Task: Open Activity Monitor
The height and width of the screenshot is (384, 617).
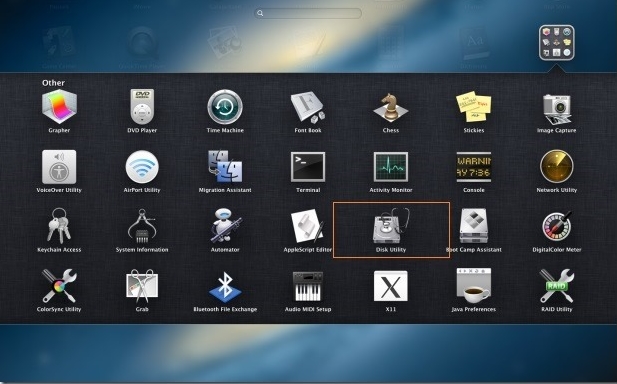Action: pos(391,167)
